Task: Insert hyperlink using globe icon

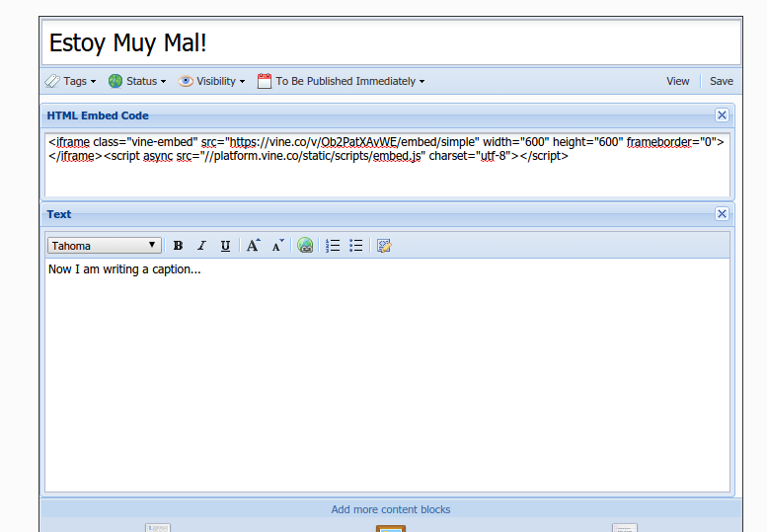Action: pyautogui.click(x=306, y=246)
